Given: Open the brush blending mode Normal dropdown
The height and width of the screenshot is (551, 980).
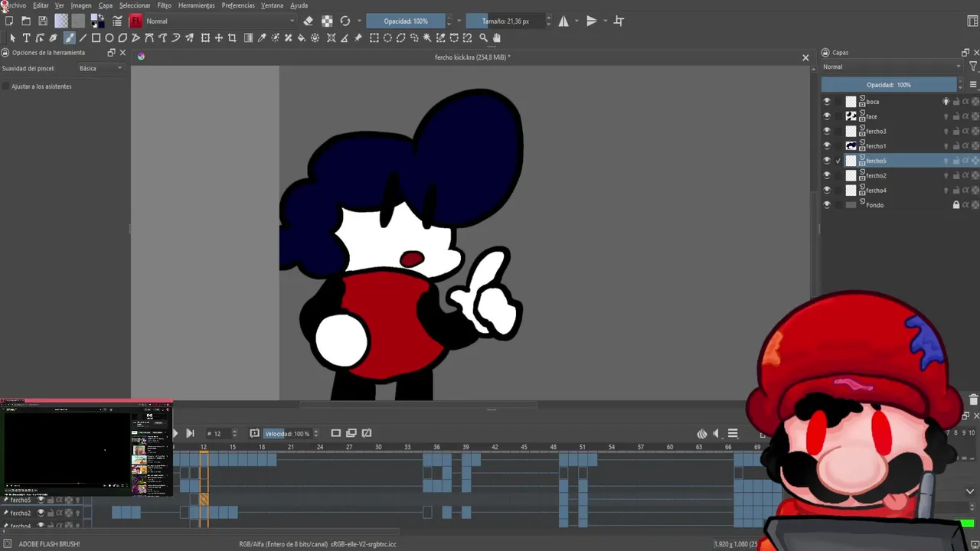Looking at the screenshot, I should coord(220,21).
